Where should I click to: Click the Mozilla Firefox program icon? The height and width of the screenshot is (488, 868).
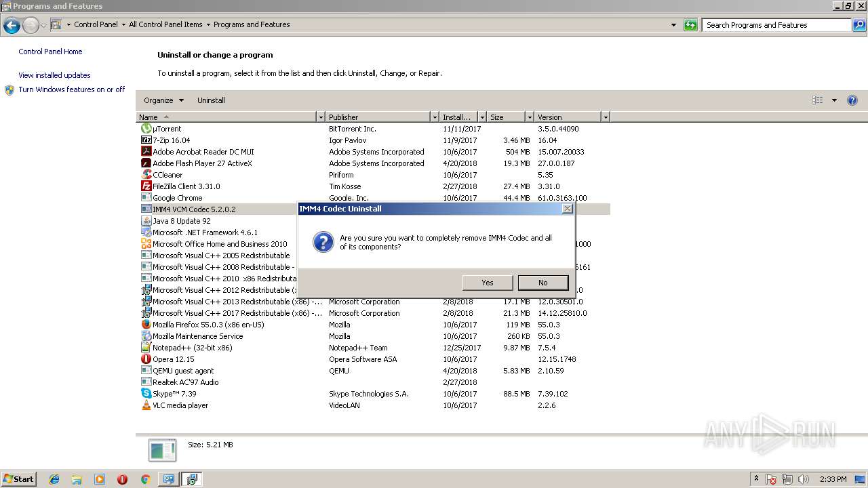(x=146, y=325)
